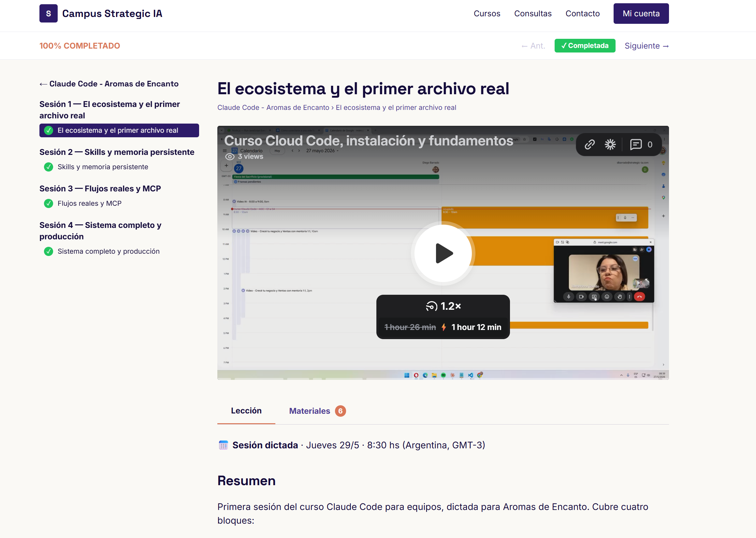The height and width of the screenshot is (538, 756).
Task: Copy the video link with the chain icon
Action: (589, 144)
